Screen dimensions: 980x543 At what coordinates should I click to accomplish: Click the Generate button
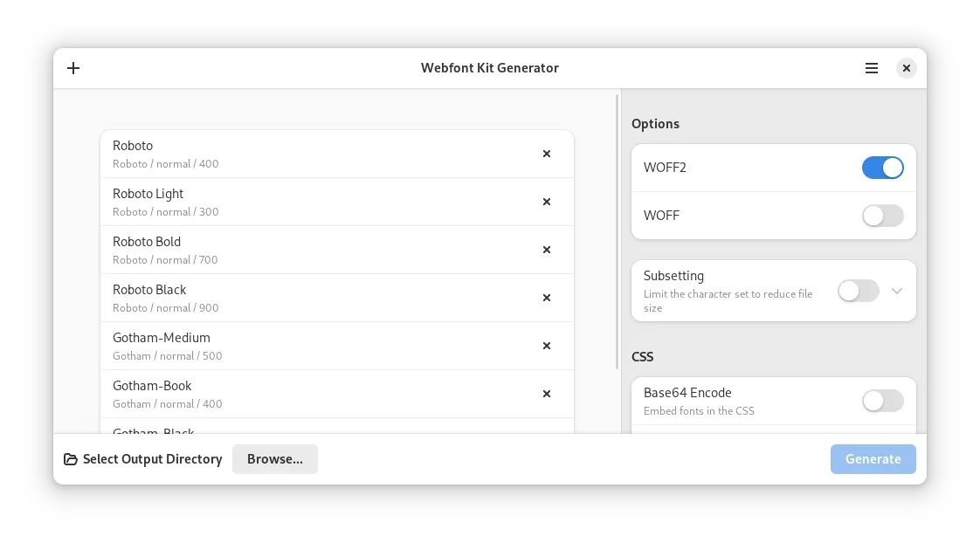[x=873, y=459]
